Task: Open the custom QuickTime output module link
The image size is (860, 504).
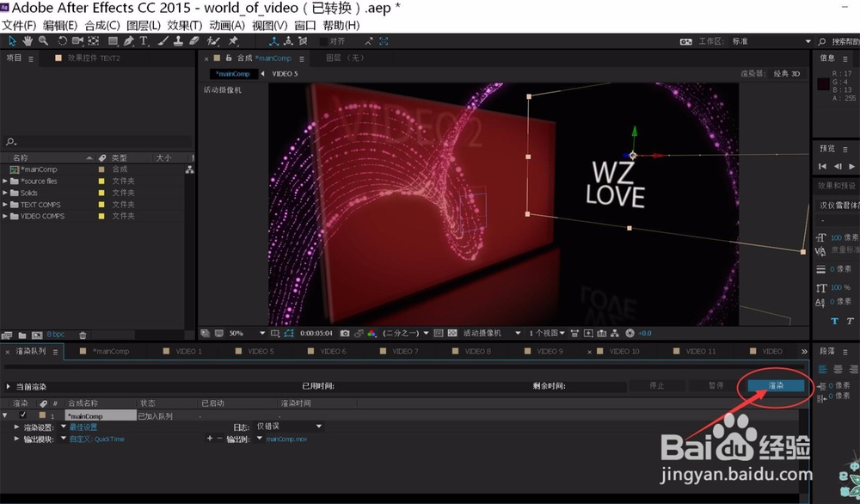Action: (97, 439)
